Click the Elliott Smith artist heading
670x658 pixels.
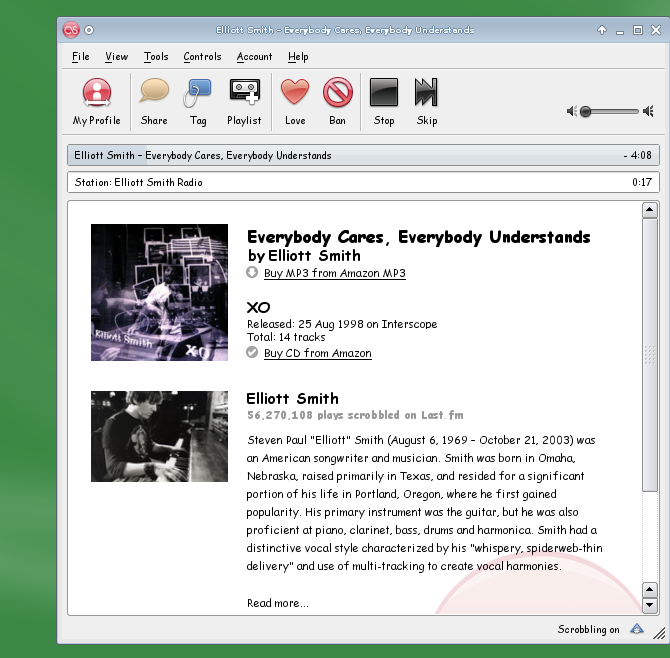pos(292,399)
